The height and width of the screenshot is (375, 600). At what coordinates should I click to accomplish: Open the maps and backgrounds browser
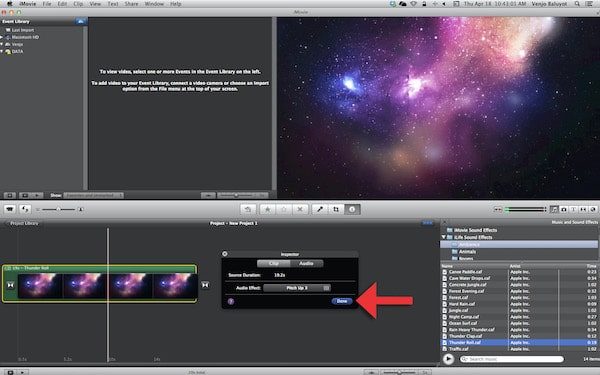593,209
